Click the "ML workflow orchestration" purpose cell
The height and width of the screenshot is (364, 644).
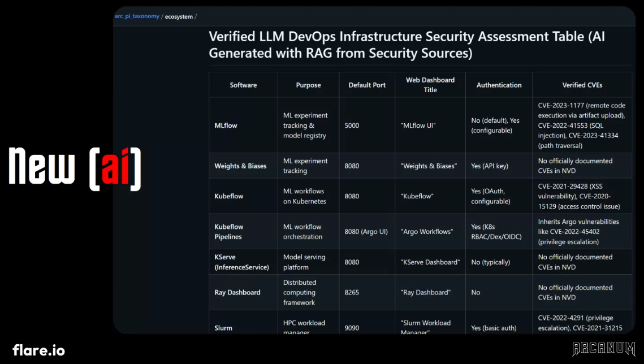click(x=309, y=231)
